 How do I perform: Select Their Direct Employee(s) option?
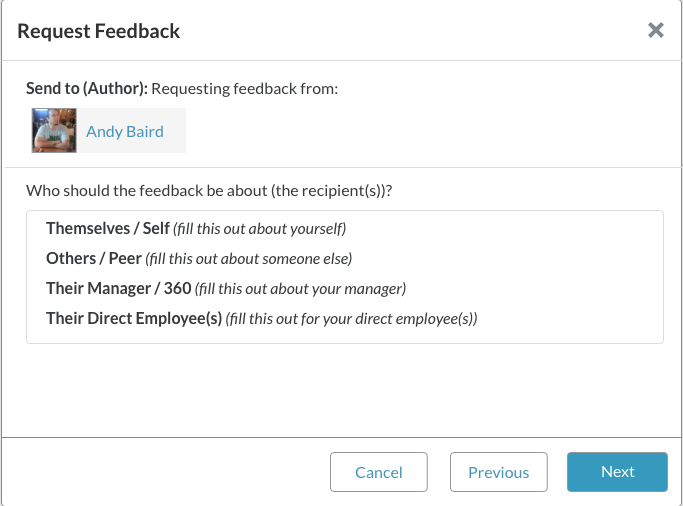(x=133, y=318)
